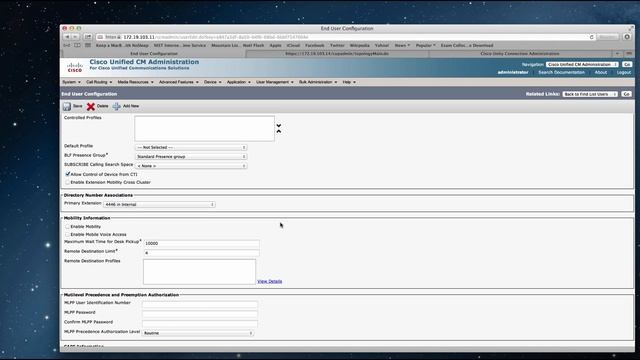Click the Add New plus icon

point(116,107)
